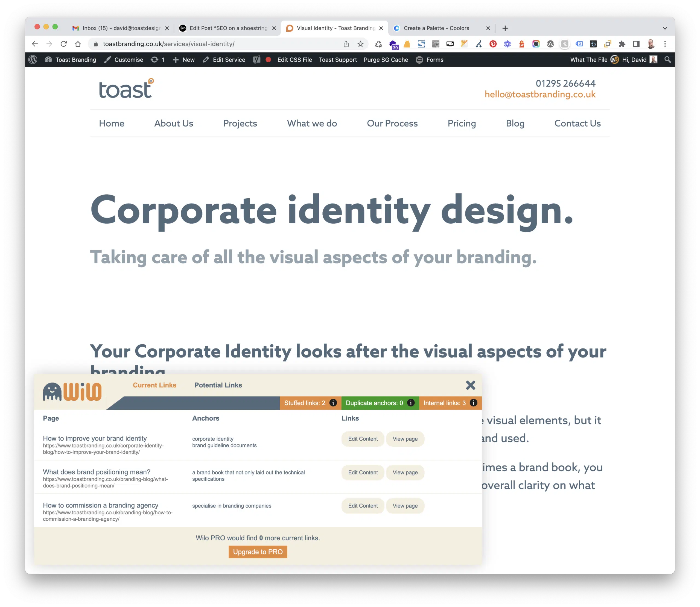Click Upgrade to PRO button
The width and height of the screenshot is (700, 607).
coord(258,552)
